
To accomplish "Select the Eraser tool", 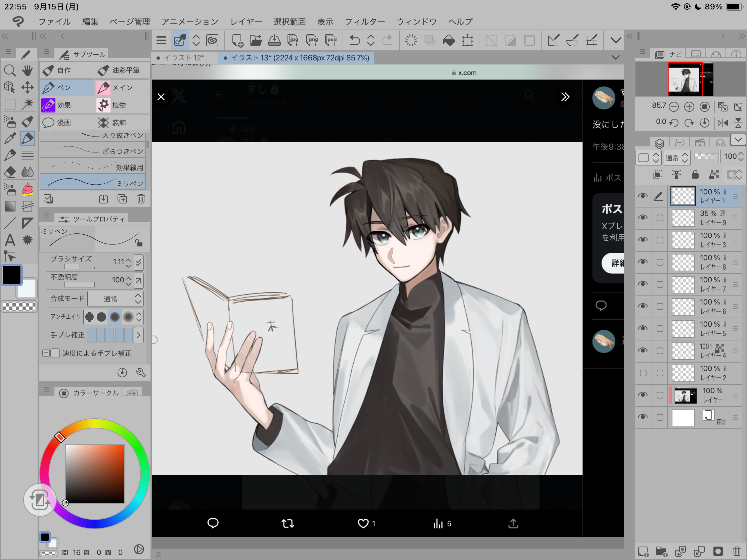I will point(9,172).
